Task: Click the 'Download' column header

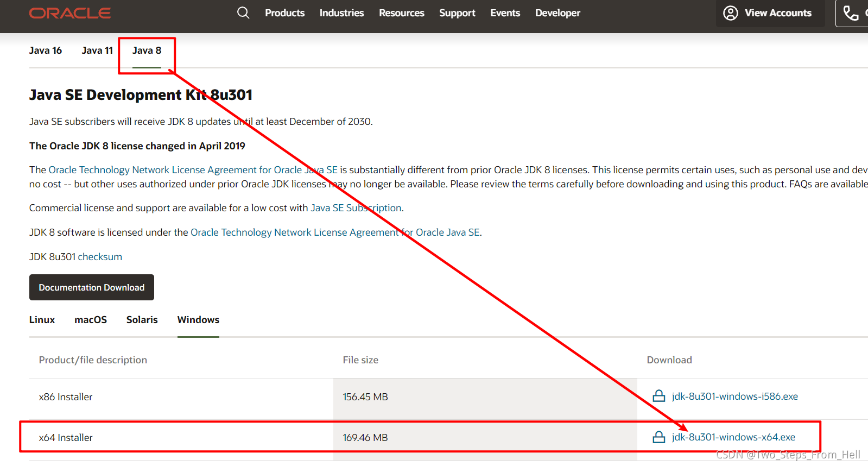Action: click(x=669, y=360)
